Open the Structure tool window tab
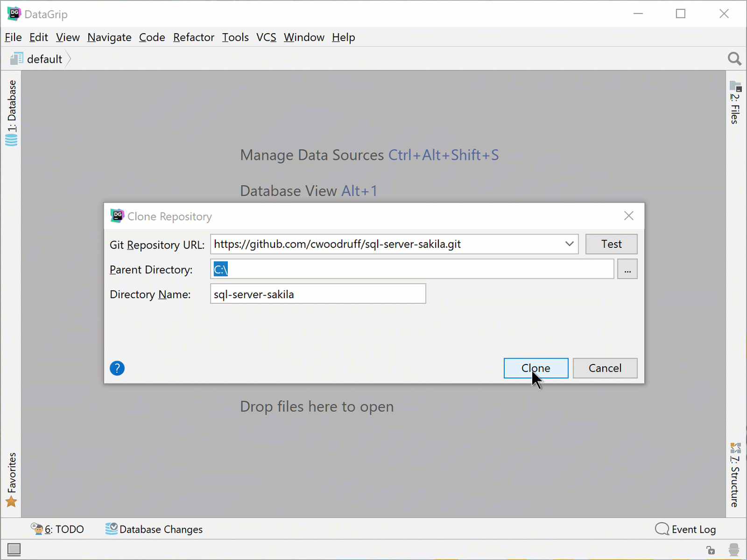The width and height of the screenshot is (747, 560). (x=735, y=475)
